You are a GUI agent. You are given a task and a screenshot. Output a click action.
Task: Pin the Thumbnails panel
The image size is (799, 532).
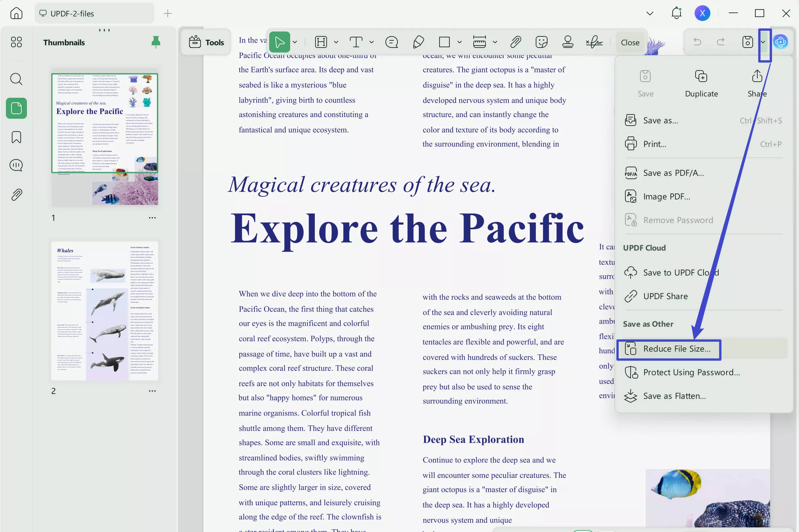(x=156, y=42)
